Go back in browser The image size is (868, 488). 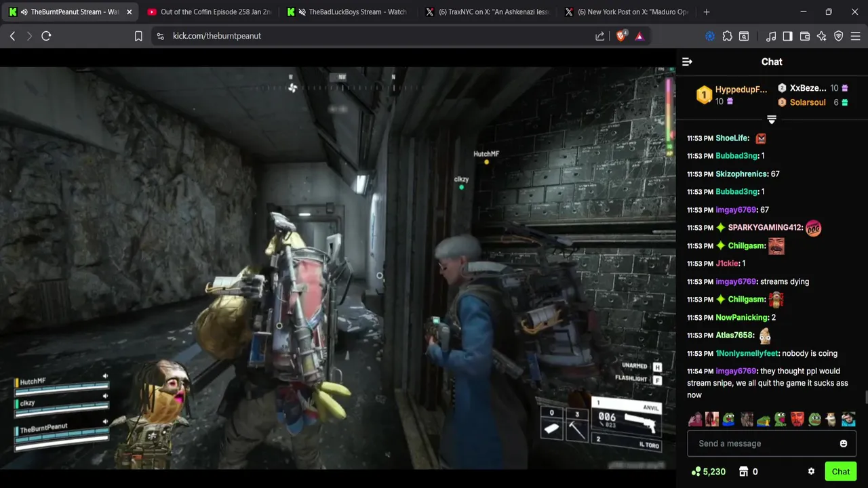12,36
